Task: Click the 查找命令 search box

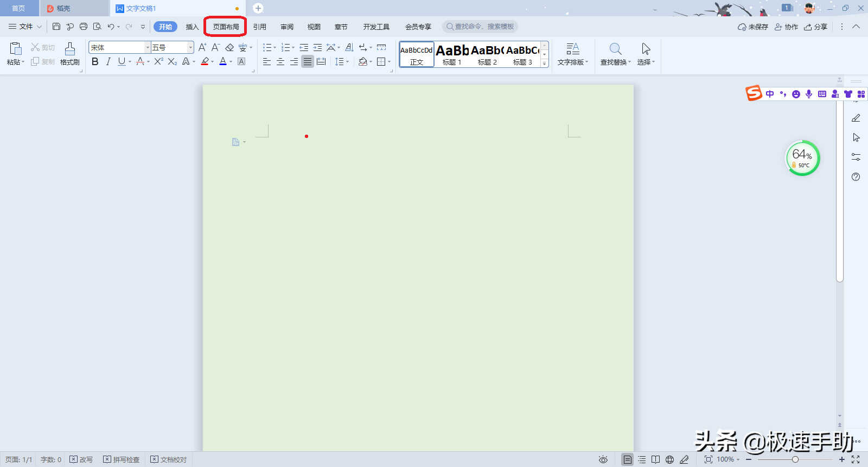Action: (480, 27)
